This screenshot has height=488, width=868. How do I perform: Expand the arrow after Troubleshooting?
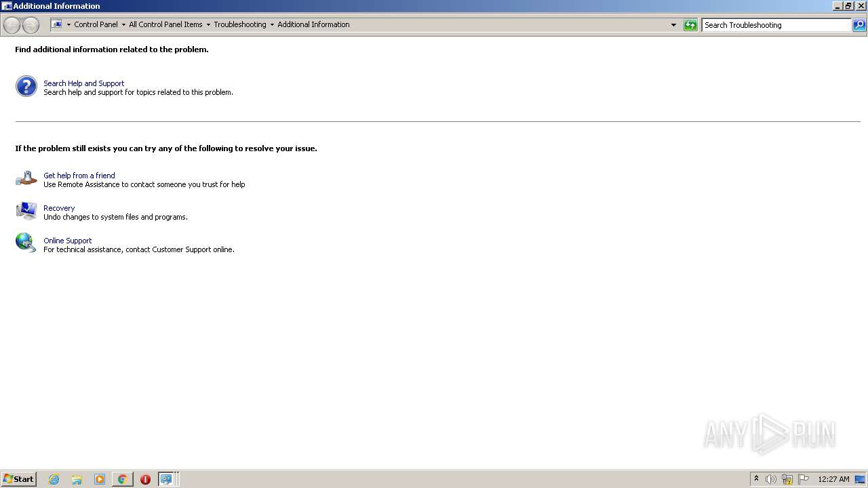coord(272,25)
